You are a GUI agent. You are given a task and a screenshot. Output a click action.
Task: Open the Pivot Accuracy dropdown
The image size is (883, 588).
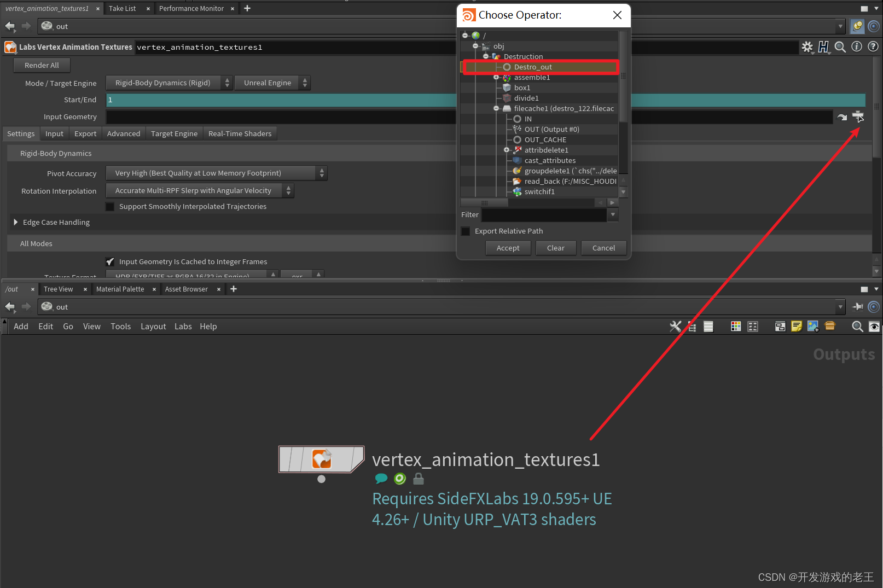(216, 173)
